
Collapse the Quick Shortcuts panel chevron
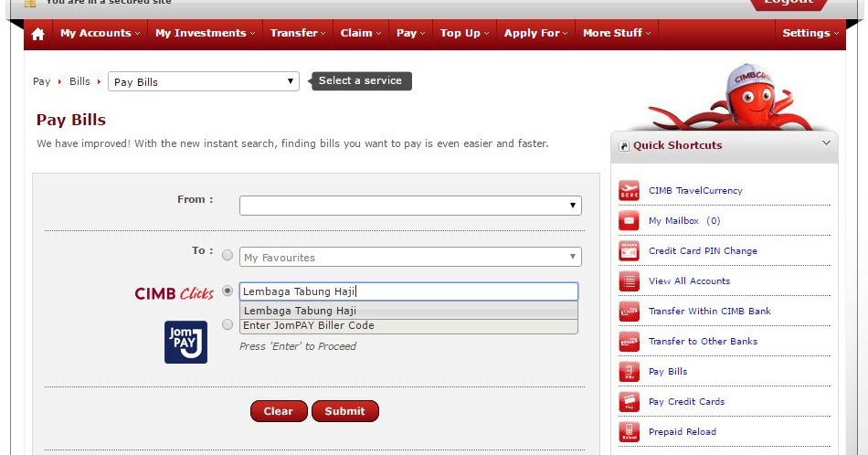point(826,143)
